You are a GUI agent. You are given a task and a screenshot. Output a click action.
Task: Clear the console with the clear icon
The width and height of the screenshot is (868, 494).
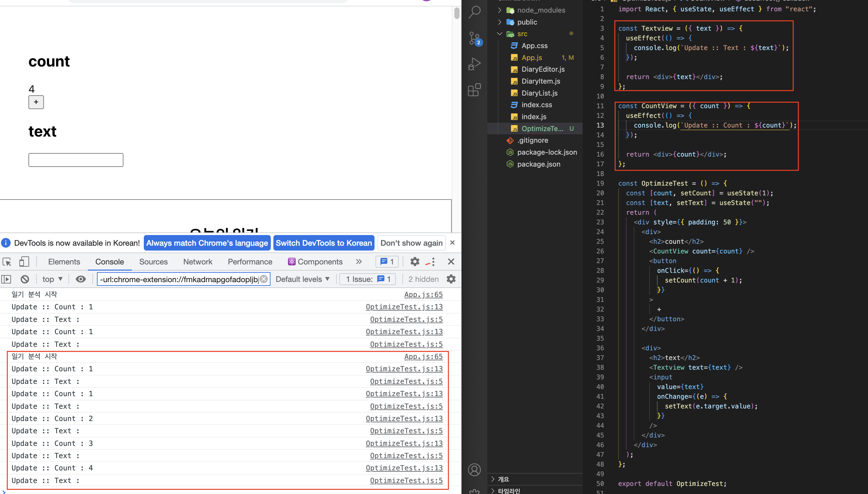(x=25, y=279)
